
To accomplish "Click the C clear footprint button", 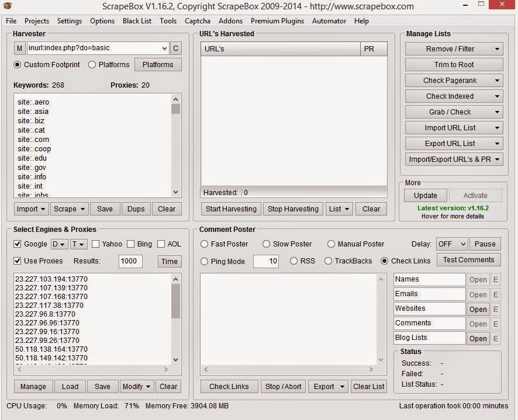I will [x=175, y=48].
